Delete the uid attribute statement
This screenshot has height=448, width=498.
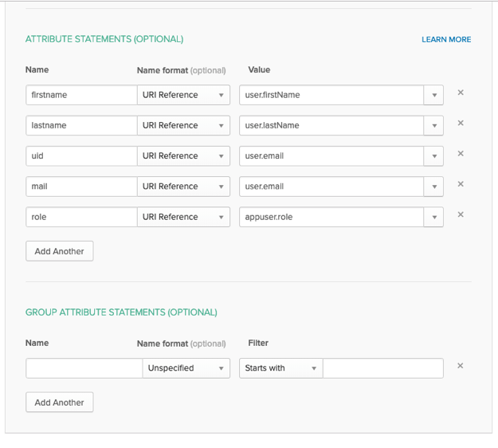pos(461,154)
